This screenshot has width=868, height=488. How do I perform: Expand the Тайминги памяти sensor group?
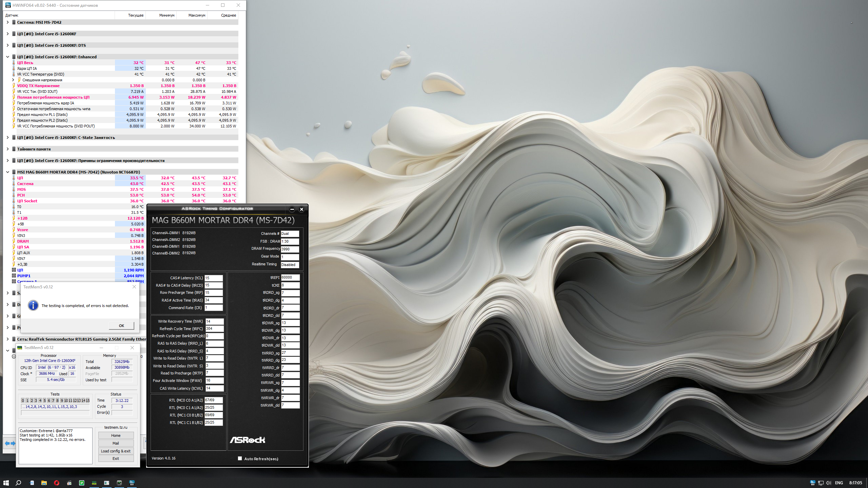7,149
